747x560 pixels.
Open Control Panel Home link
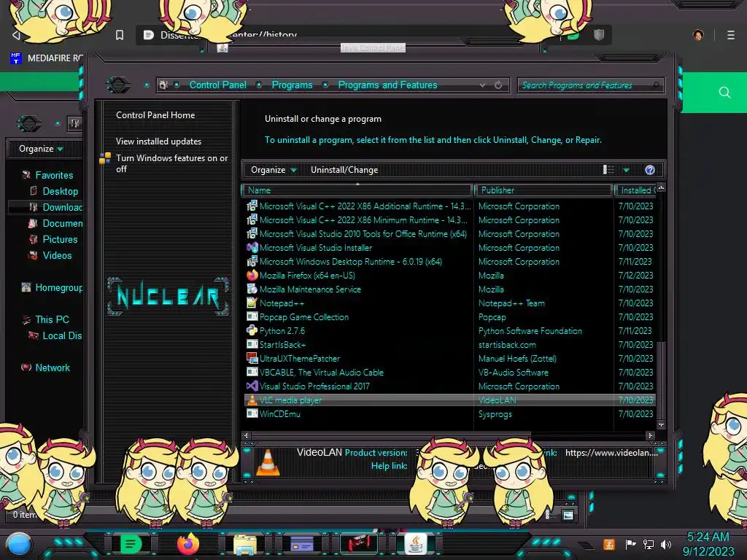[x=155, y=114]
